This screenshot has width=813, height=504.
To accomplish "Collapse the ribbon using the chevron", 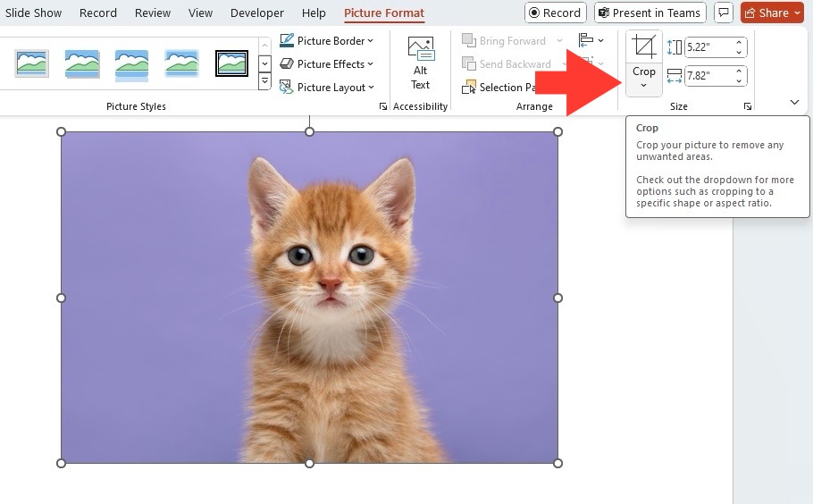I will click(794, 102).
